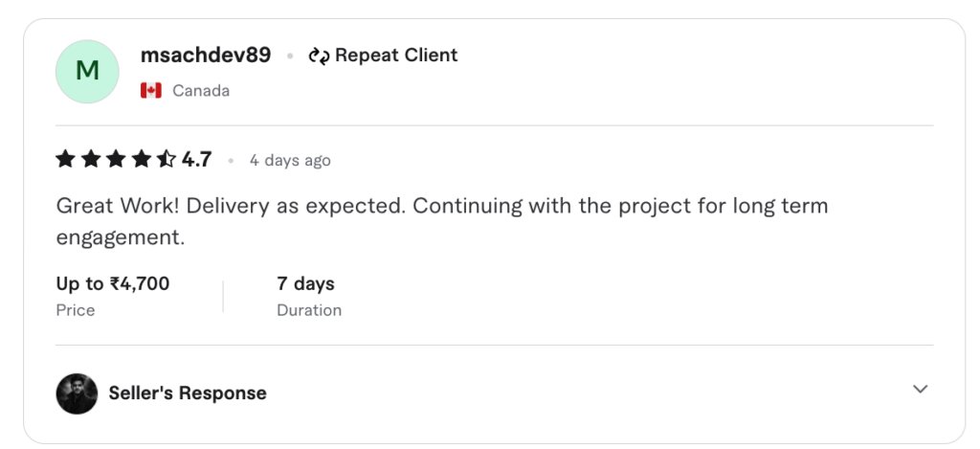980x449 pixels.
Task: Click the "Up to ₹4,700" price value
Action: [113, 283]
